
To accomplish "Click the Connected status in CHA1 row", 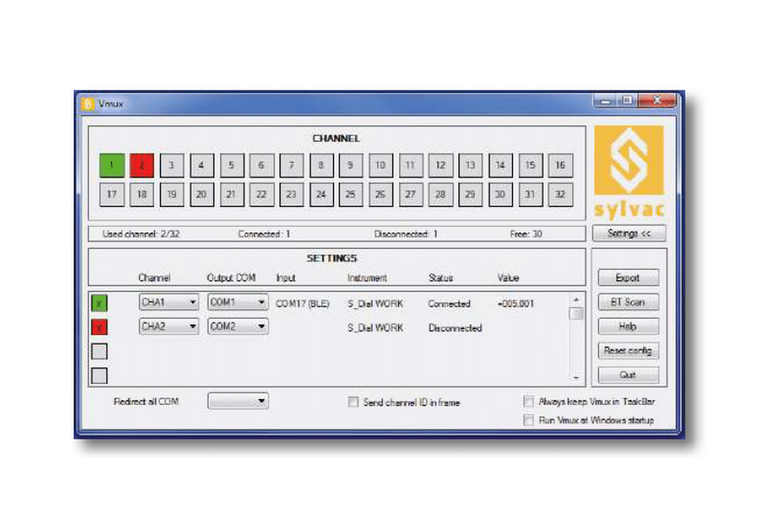I will tap(449, 304).
